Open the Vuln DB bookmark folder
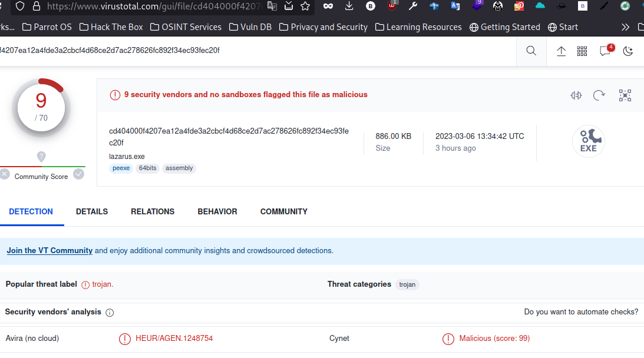 250,27
